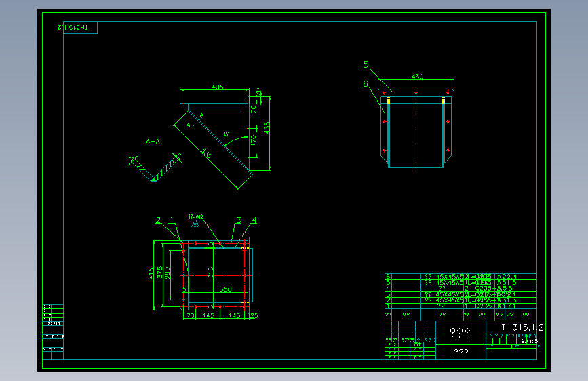Select the smaller white ??? text below title
The width and height of the screenshot is (588, 381).
coord(461,352)
